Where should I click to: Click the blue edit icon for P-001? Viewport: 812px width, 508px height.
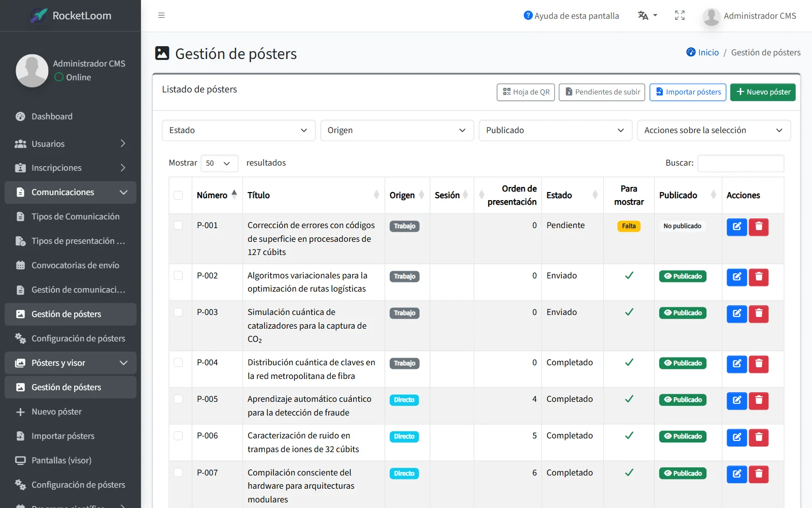(x=736, y=227)
